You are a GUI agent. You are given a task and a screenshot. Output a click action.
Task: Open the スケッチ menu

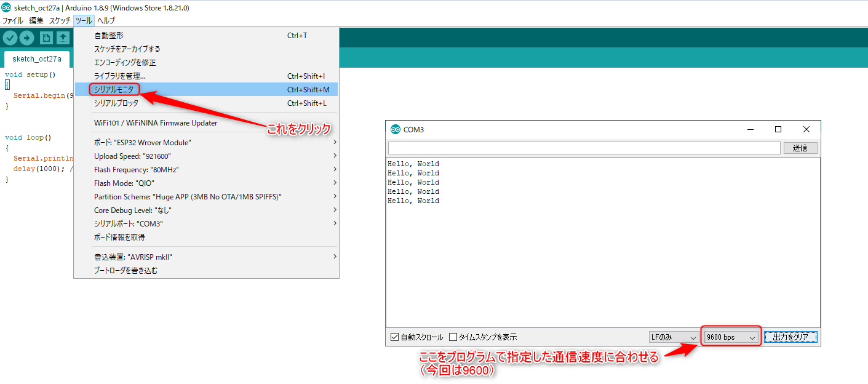pos(60,20)
